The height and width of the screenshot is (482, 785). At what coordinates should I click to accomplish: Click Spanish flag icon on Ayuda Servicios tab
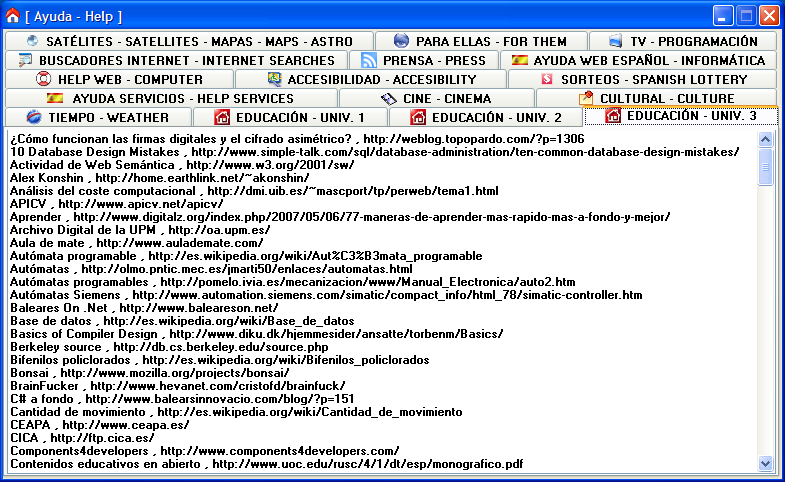pyautogui.click(x=55, y=98)
